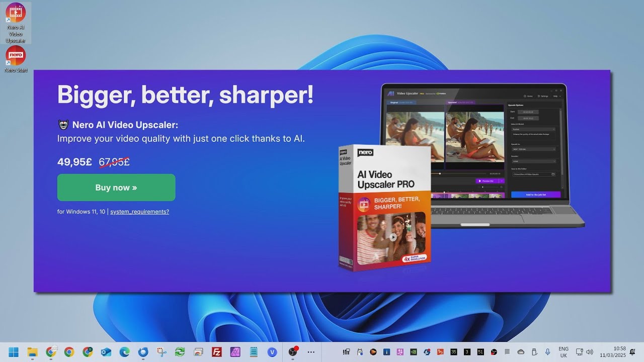Open OBS Studio from the taskbar
This screenshot has height=362, width=644.
tap(293, 352)
